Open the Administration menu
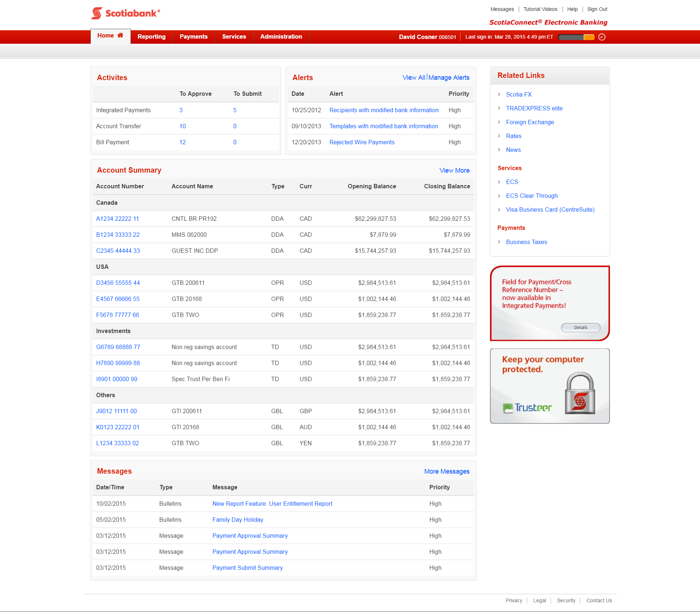The image size is (700, 612). point(281,37)
